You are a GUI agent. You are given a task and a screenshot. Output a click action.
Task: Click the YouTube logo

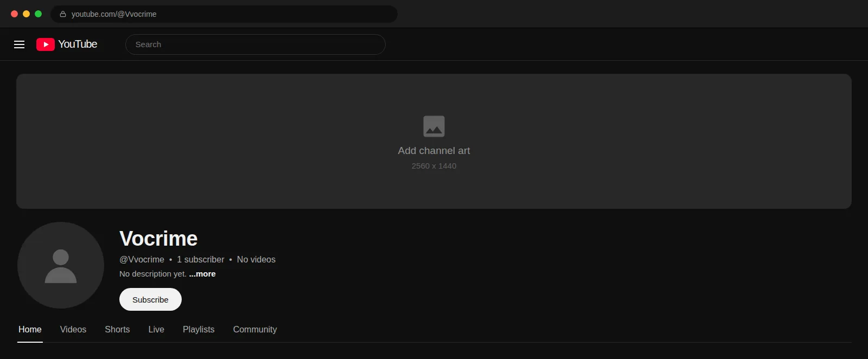[67, 44]
